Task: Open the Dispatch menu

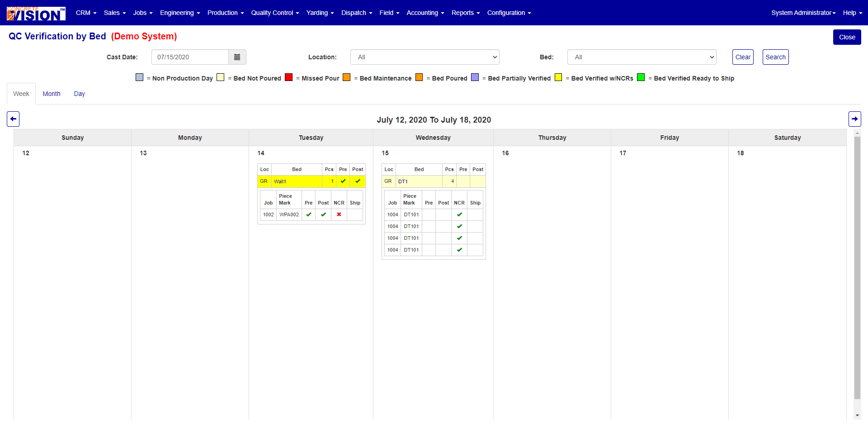Action: tap(357, 13)
